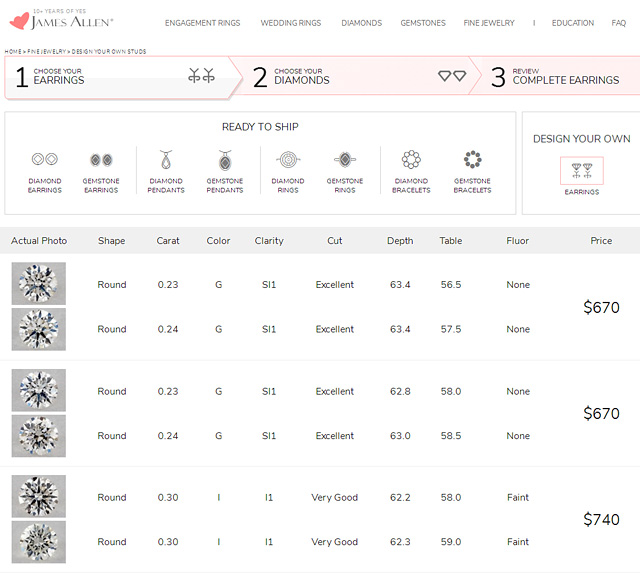The height and width of the screenshot is (575, 640).
Task: Sort the table by Price column
Action: point(601,241)
